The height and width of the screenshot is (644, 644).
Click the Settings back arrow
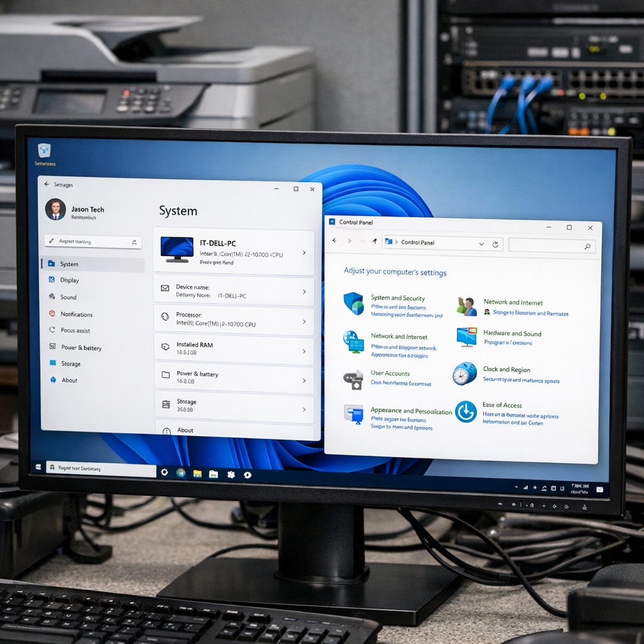coord(47,185)
